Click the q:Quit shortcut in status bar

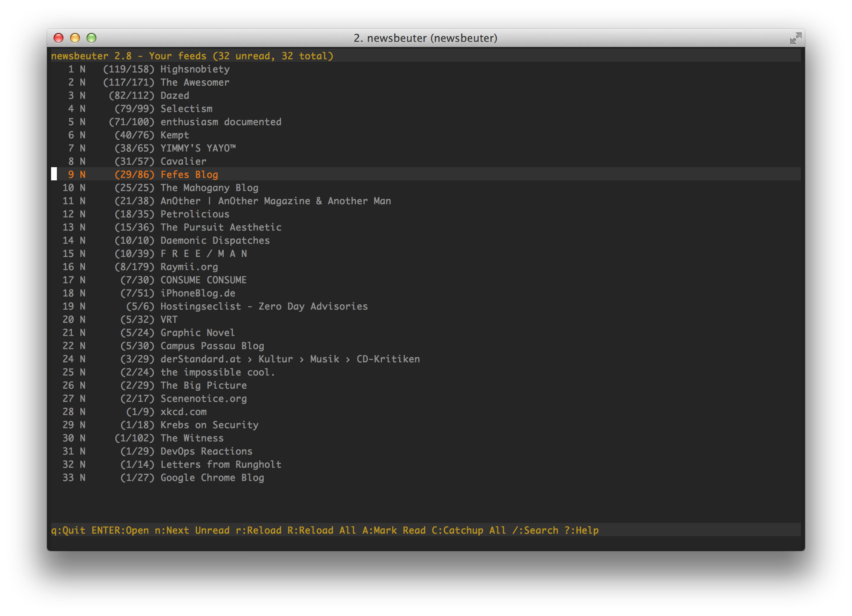pyautogui.click(x=68, y=530)
